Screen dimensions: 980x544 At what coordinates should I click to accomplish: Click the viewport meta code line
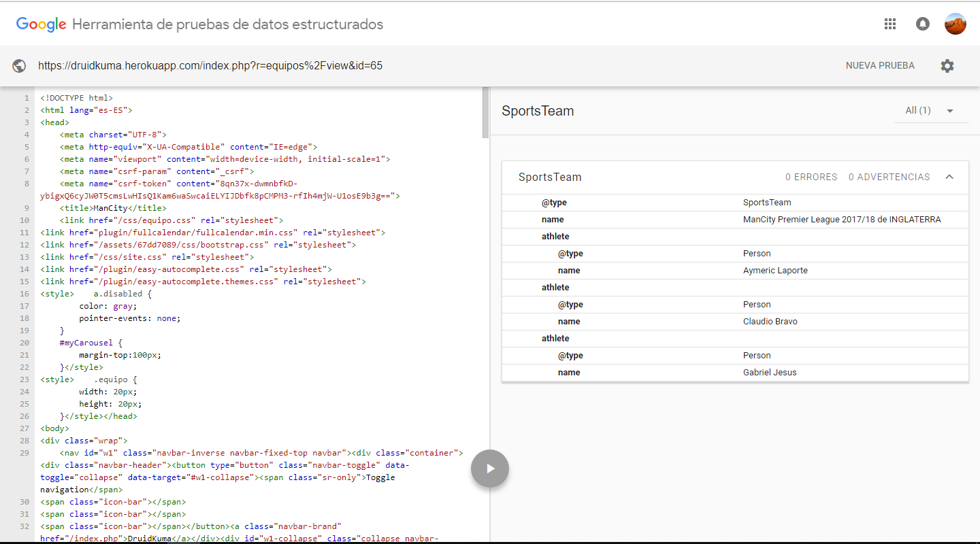pyautogui.click(x=225, y=159)
